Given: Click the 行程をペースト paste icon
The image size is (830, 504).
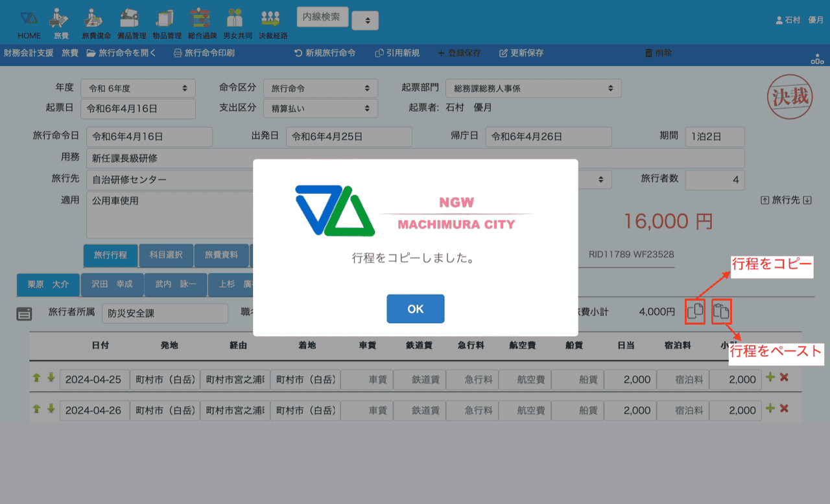Looking at the screenshot, I should [x=722, y=312].
